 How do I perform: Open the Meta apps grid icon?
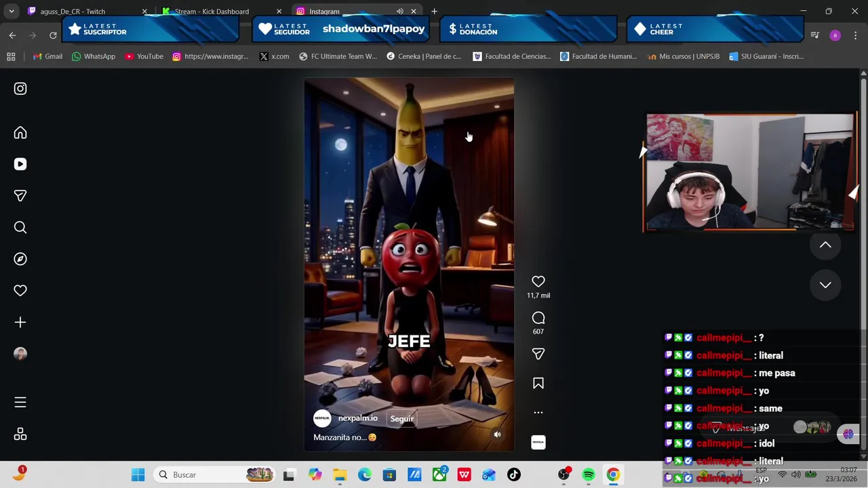[x=20, y=434]
